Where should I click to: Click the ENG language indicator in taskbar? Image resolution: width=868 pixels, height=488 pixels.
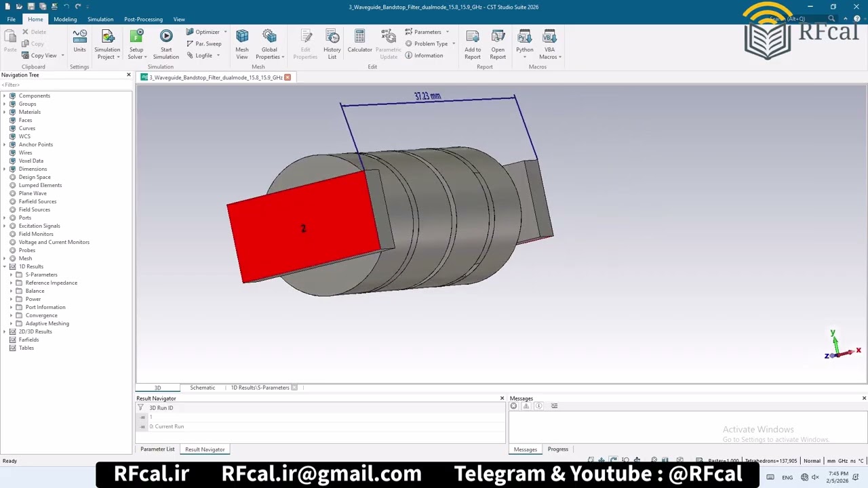point(787,477)
